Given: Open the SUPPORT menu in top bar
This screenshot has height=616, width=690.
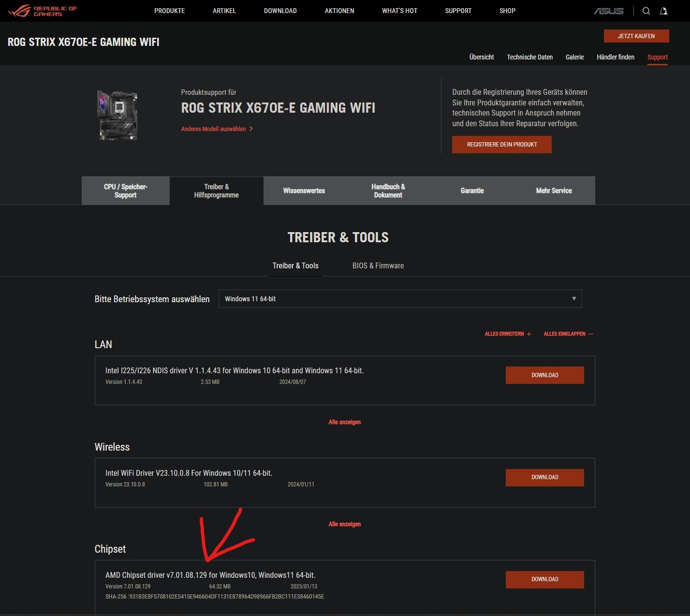Looking at the screenshot, I should 458,11.
